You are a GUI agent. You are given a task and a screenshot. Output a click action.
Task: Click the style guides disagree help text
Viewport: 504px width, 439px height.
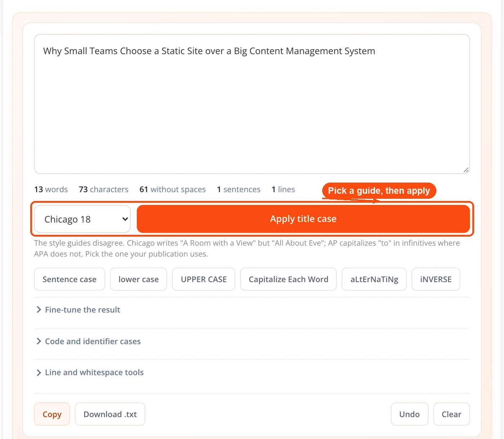247,248
